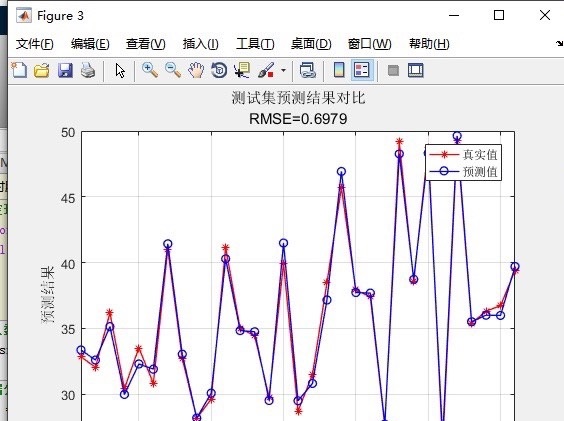
Task: Close the Figure 3 window
Action: click(545, 15)
